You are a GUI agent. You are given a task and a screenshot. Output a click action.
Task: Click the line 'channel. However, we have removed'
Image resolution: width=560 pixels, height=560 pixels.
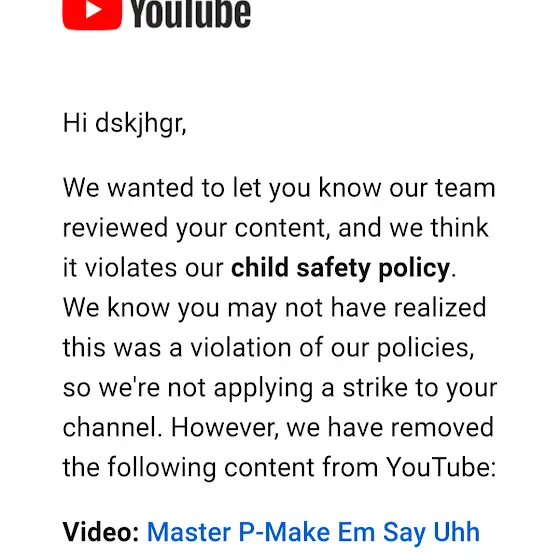pyautogui.click(x=278, y=428)
